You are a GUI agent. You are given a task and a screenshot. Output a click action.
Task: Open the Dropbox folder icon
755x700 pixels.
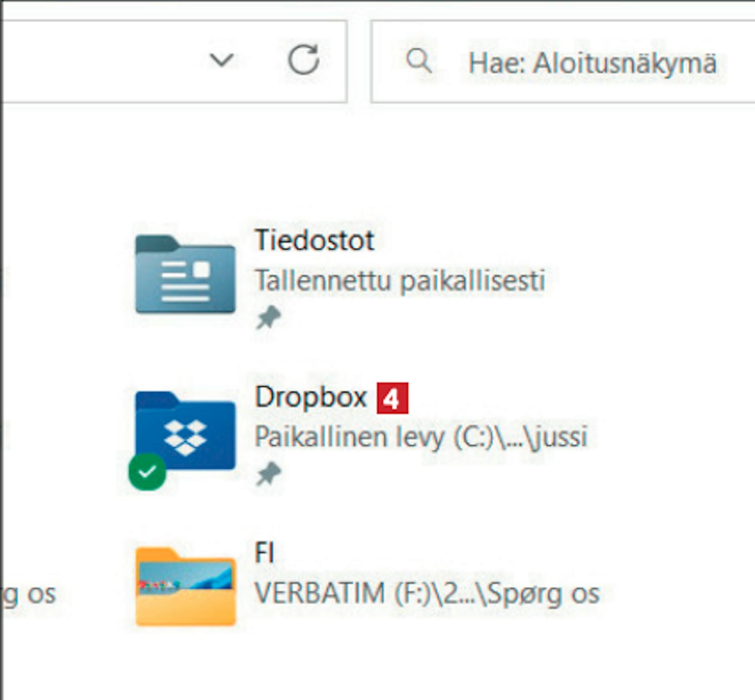[185, 431]
